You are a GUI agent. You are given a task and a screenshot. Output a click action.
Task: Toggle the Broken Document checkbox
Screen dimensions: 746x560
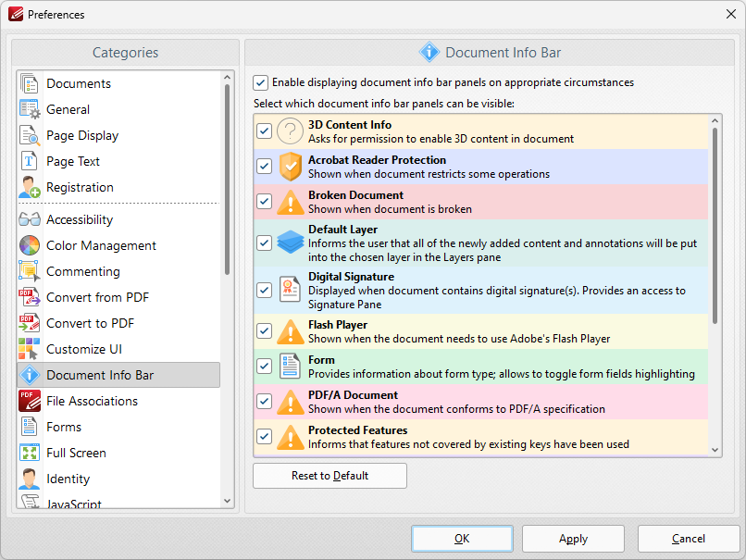pyautogui.click(x=264, y=202)
